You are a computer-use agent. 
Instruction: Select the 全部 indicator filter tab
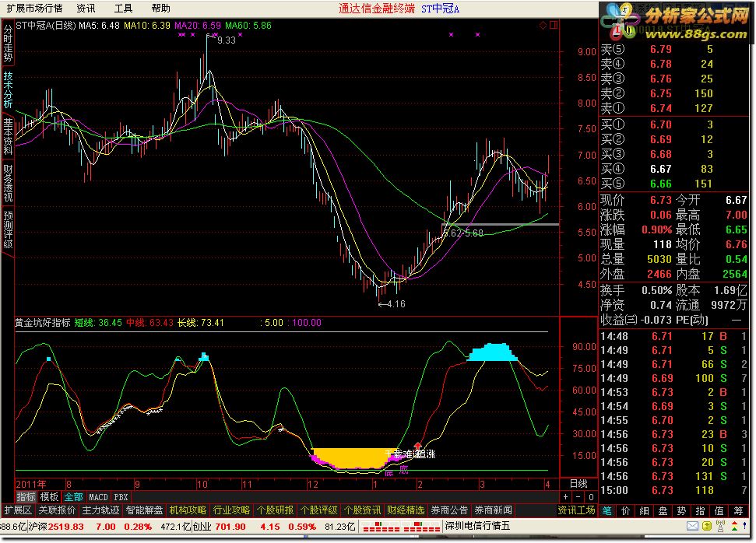pos(73,497)
